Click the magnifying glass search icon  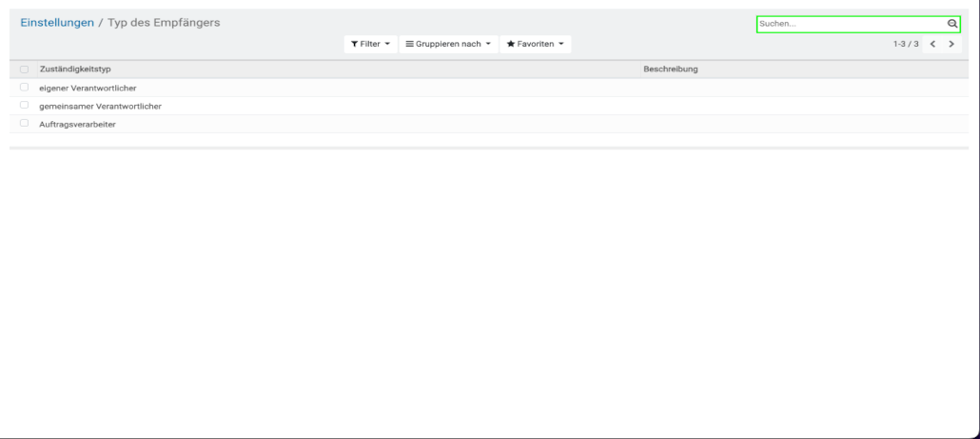(951, 24)
